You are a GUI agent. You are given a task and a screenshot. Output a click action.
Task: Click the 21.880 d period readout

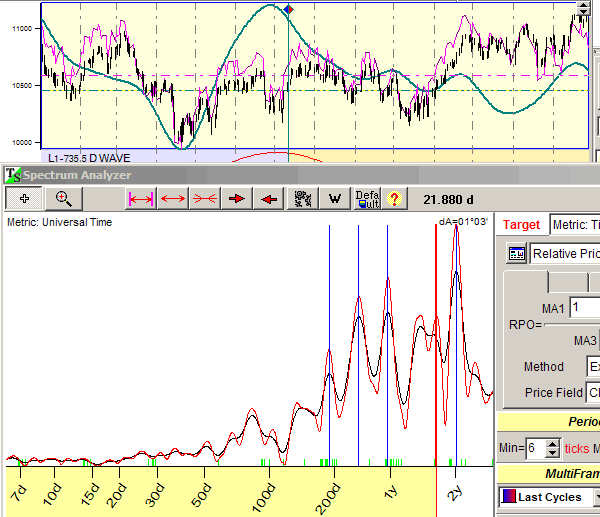(x=448, y=200)
